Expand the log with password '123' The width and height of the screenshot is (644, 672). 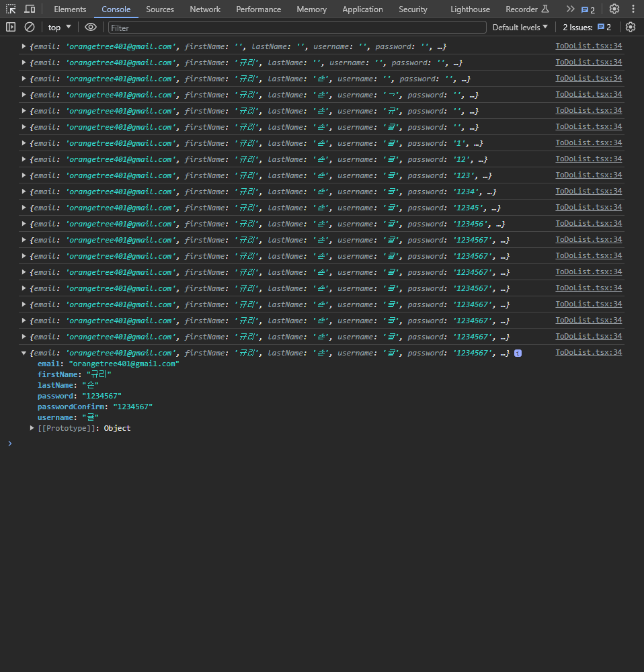(24, 175)
